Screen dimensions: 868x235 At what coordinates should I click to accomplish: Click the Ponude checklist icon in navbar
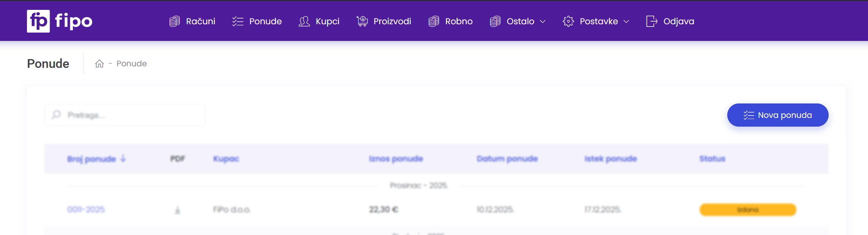coord(238,21)
